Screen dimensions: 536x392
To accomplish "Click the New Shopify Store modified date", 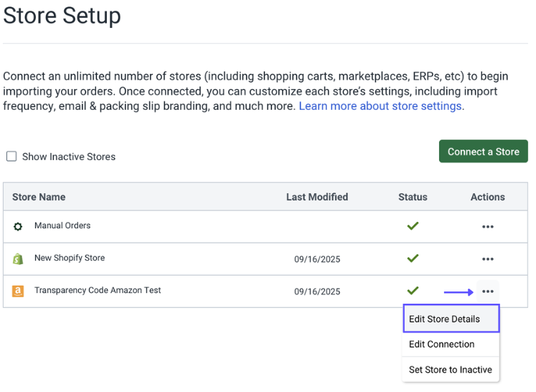I will [317, 259].
